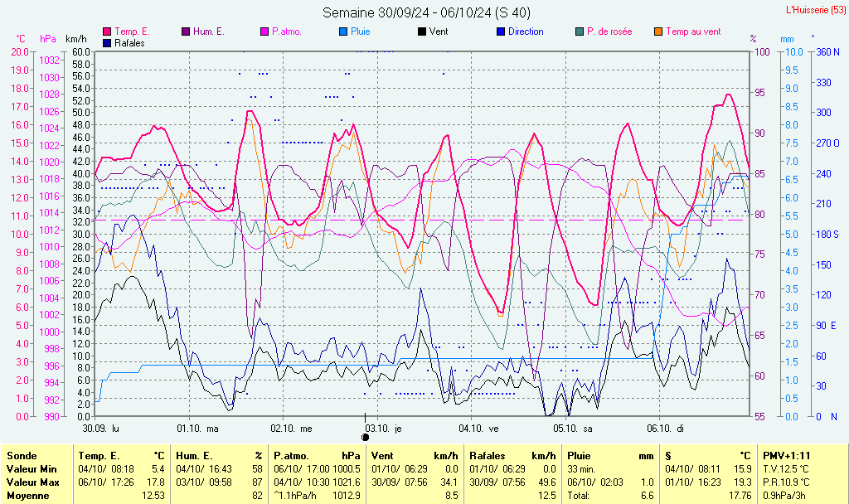Click the Hum. E. table column header
The width and height of the screenshot is (849, 504).
pos(194,456)
